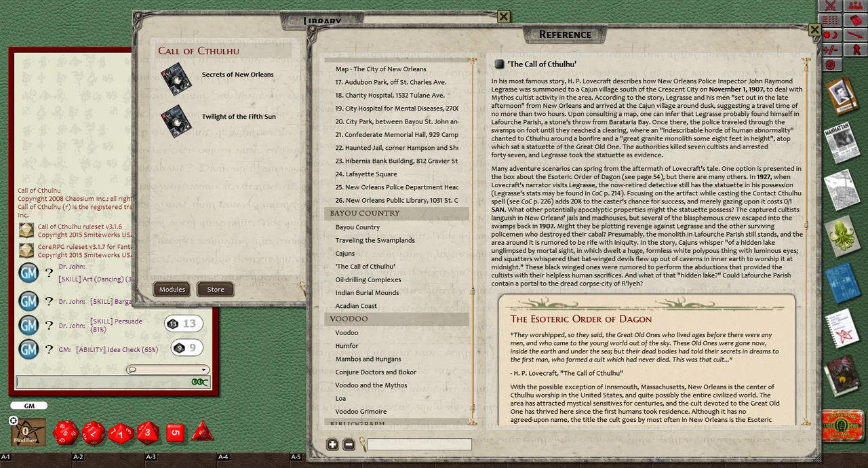Click the dice result 13 in chat
The height and width of the screenshot is (468, 868).
pos(183,324)
